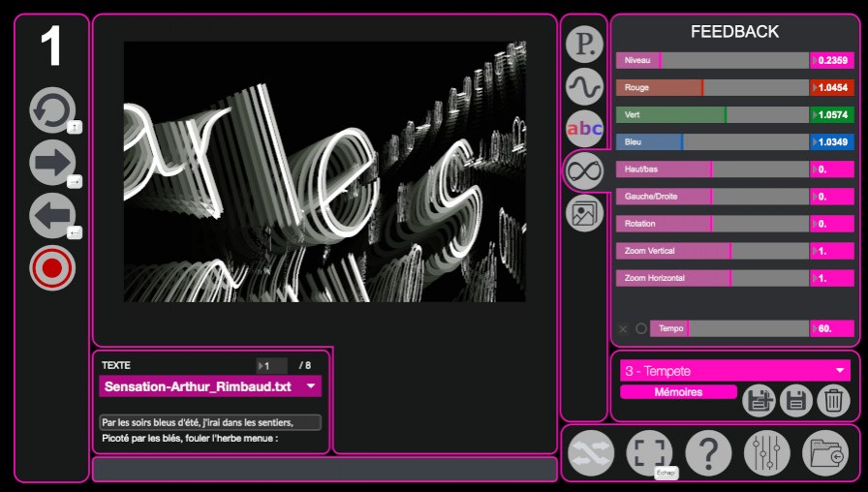
Task: Select line 'Par les soirs bleus d'été'
Action: [x=210, y=422]
